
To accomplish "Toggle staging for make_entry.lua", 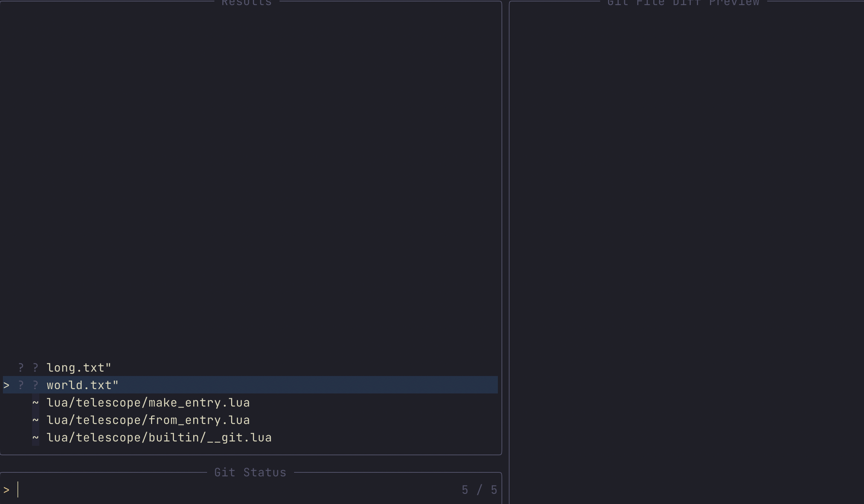I will (x=148, y=403).
